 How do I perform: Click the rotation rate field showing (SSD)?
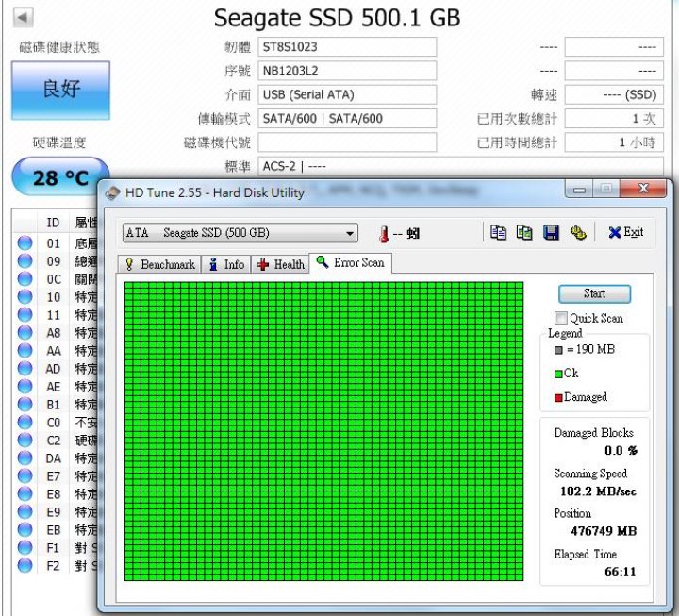tap(614, 94)
